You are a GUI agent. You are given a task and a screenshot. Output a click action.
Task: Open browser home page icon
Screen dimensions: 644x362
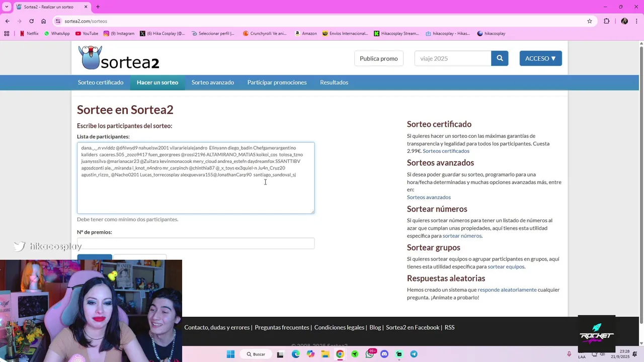[44, 21]
